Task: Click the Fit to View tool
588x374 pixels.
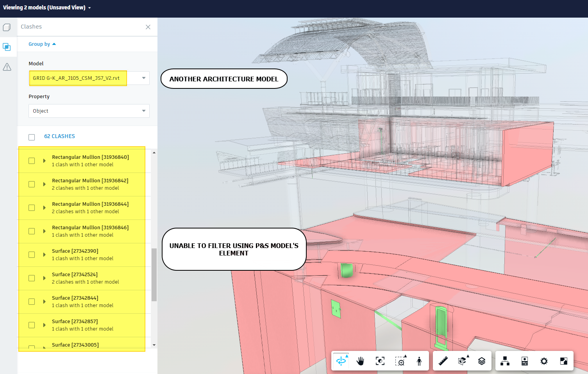Action: point(380,361)
